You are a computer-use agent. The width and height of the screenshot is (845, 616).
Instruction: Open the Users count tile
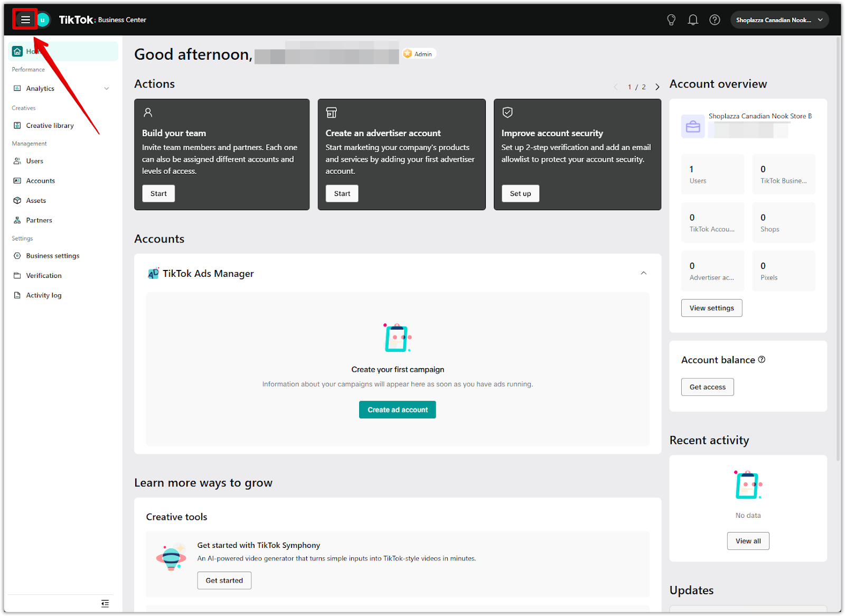tap(712, 174)
